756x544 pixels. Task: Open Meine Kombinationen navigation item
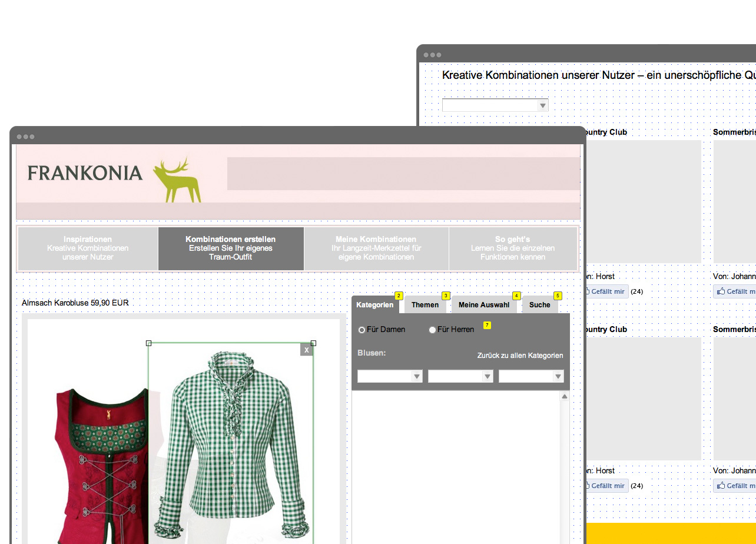point(376,248)
